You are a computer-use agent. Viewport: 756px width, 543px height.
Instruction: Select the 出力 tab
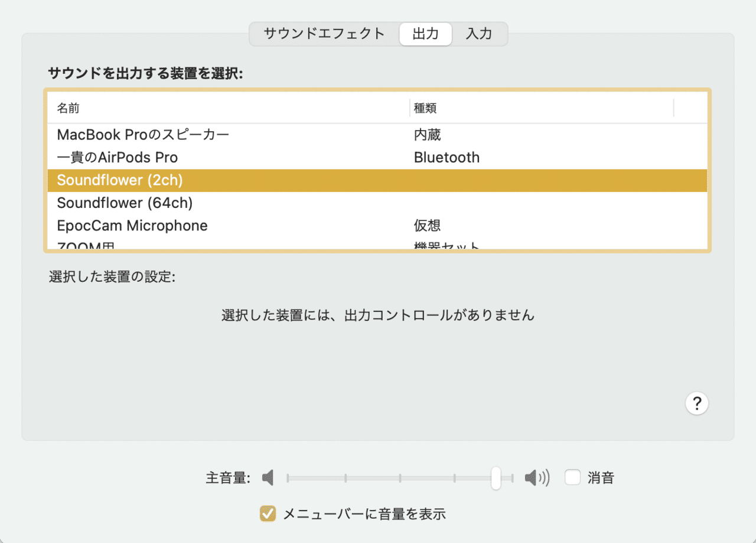click(425, 34)
